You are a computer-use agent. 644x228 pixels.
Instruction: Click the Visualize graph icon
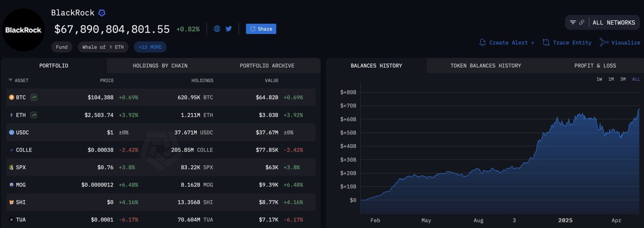tap(604, 42)
